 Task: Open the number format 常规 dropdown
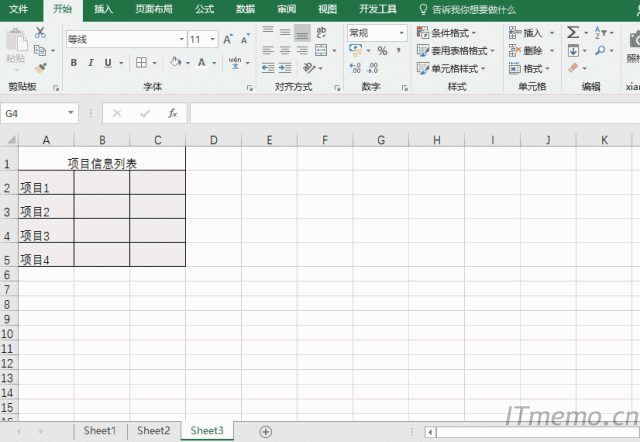(402, 33)
